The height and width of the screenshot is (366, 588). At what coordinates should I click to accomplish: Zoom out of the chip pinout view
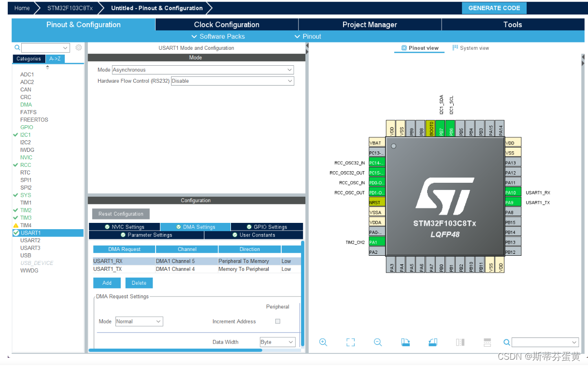pos(378,342)
